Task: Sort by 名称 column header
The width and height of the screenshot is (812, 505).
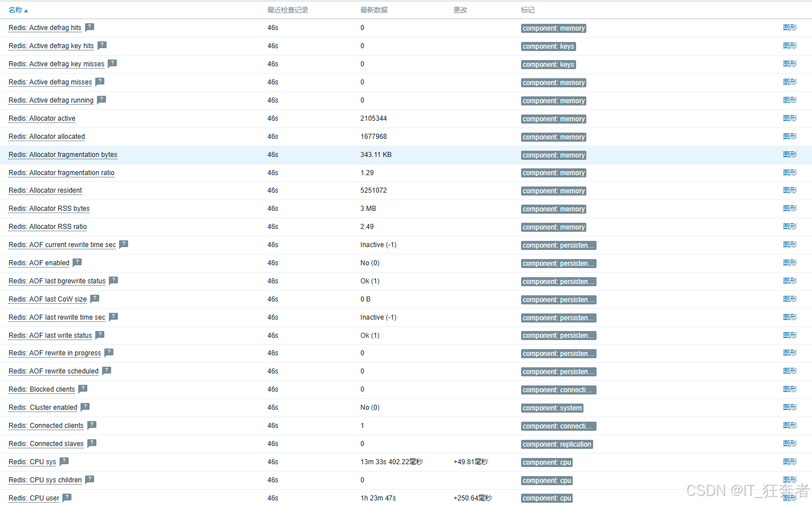Action: [18, 10]
